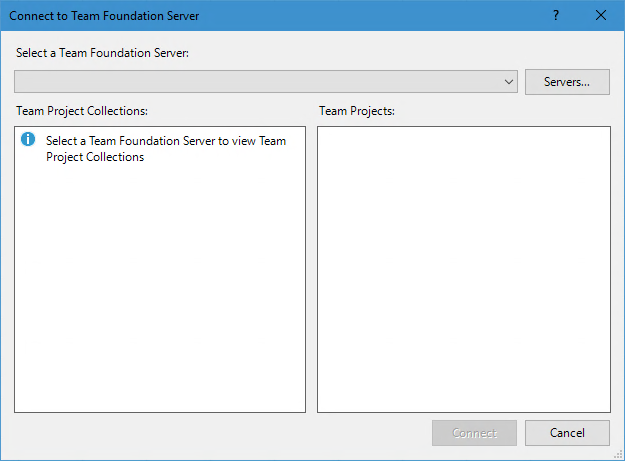Click the 'Select a Team Foundation Server:' label
The height and width of the screenshot is (461, 625).
[x=102, y=53]
